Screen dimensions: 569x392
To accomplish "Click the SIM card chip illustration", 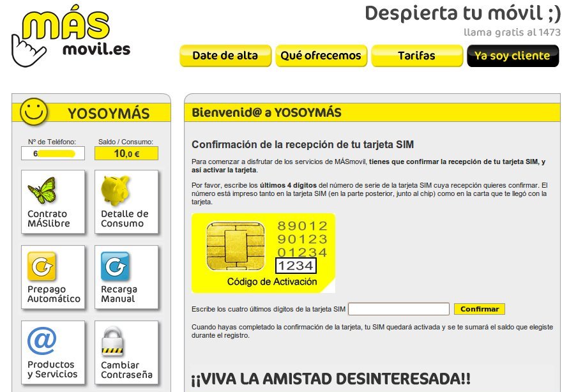I will click(x=236, y=246).
